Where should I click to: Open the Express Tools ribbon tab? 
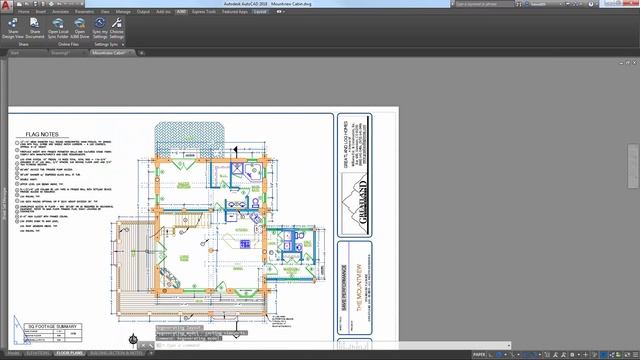[x=203, y=12]
